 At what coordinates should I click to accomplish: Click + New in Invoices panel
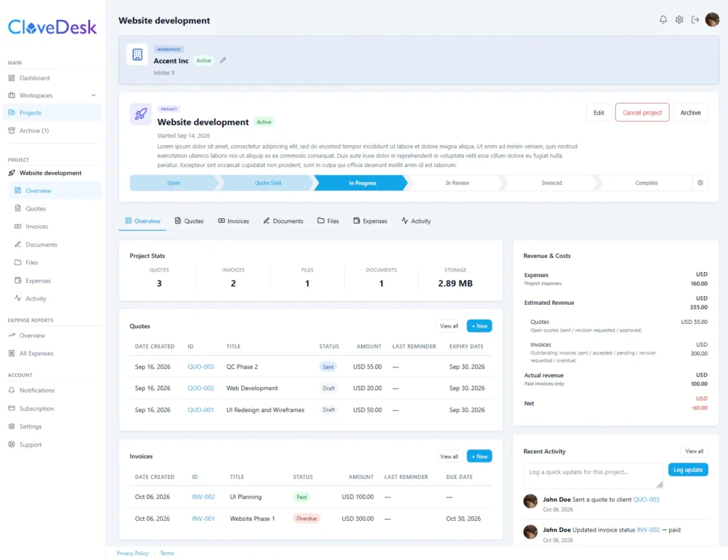(x=479, y=456)
